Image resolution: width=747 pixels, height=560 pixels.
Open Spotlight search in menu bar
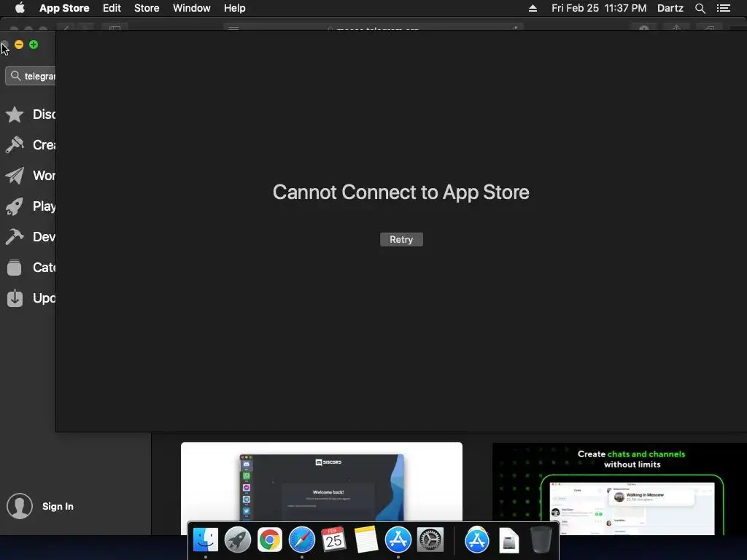[x=700, y=8]
